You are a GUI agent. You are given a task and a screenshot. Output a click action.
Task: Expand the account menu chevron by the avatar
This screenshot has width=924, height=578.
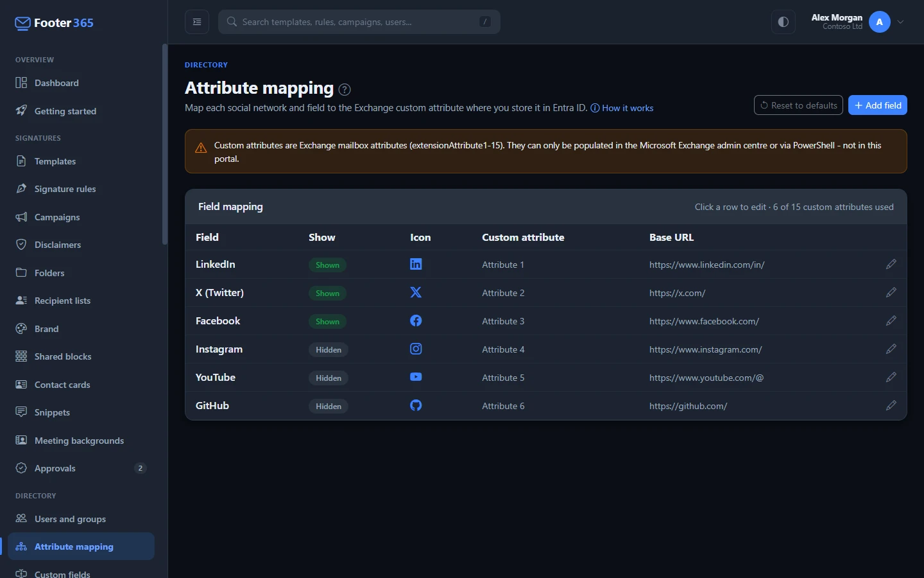(x=900, y=22)
